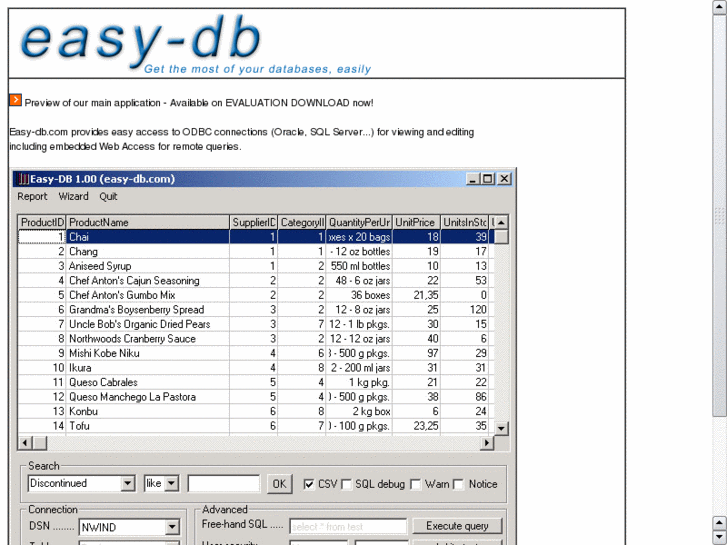
Task: Click the grid's scroll down arrow
Action: click(501, 429)
